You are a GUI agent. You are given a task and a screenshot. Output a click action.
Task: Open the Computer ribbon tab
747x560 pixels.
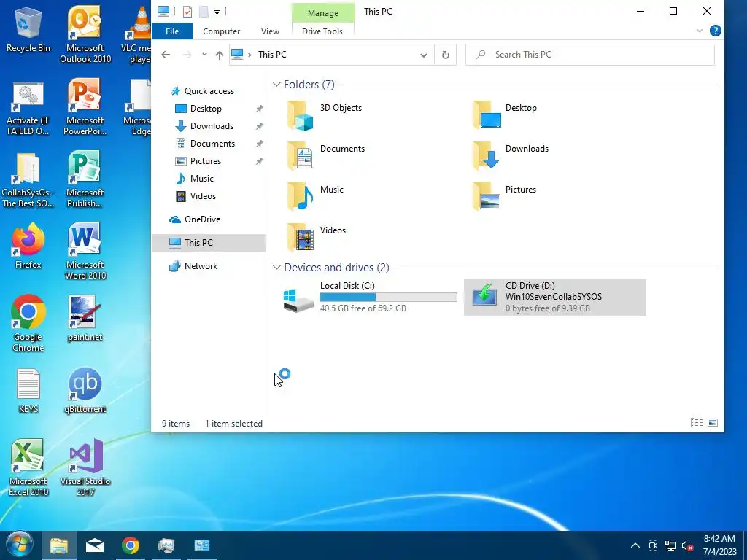221,31
